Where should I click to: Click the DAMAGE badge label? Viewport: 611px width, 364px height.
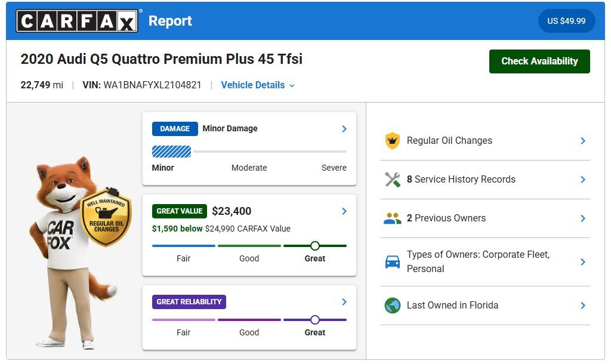175,129
